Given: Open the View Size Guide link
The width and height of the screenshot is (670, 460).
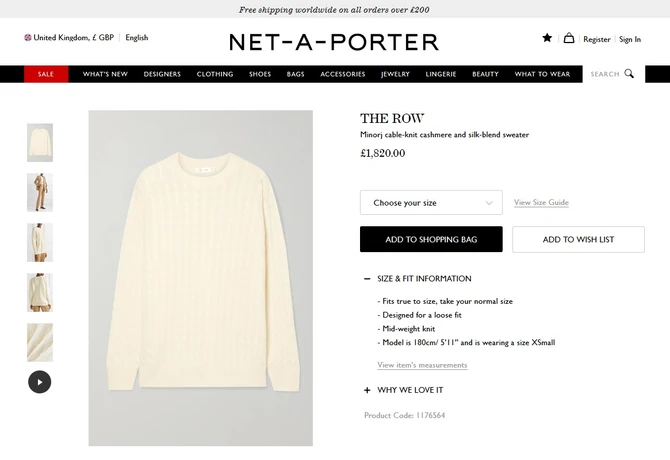Looking at the screenshot, I should click(x=541, y=203).
